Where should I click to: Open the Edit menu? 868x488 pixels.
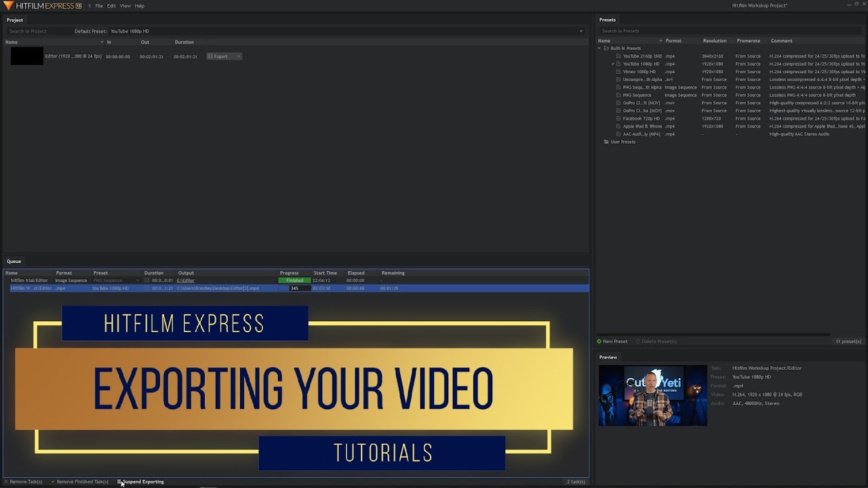111,5
